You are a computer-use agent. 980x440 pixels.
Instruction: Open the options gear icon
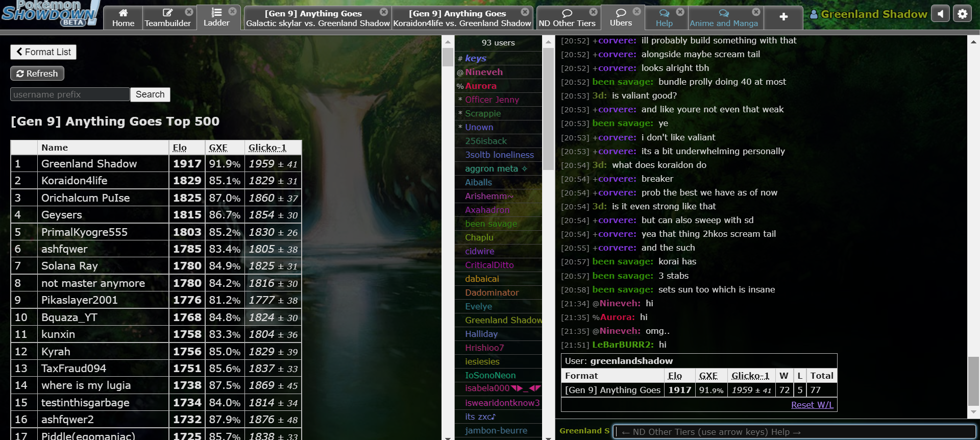pos(962,14)
